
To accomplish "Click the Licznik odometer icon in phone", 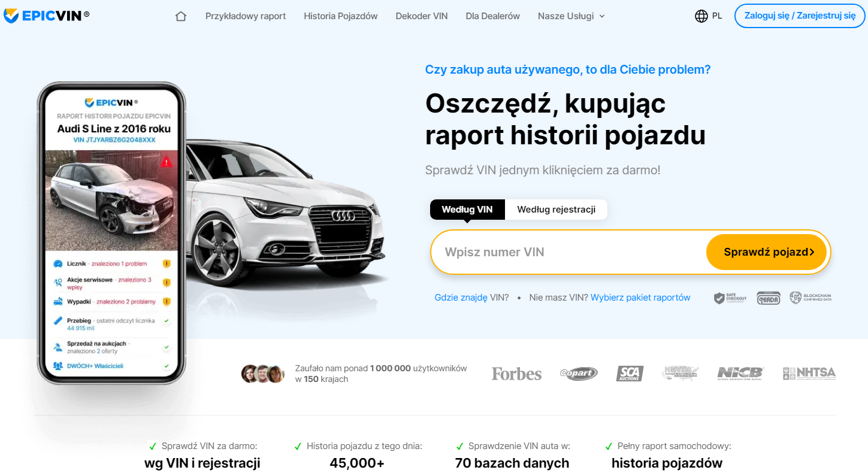I will click(x=58, y=263).
